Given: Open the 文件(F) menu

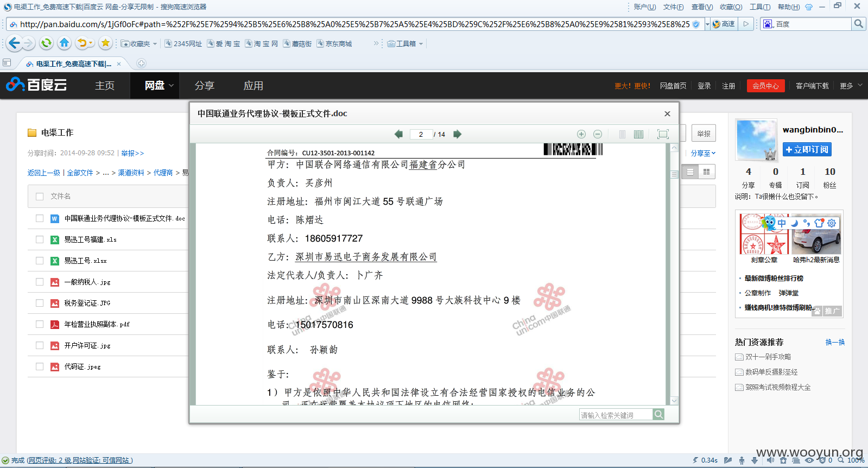Looking at the screenshot, I should coord(673,7).
